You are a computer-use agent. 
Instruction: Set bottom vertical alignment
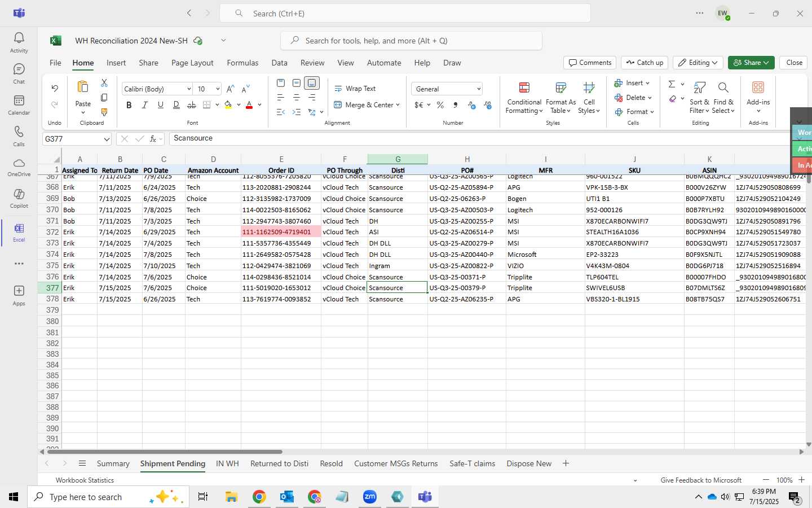[312, 83]
